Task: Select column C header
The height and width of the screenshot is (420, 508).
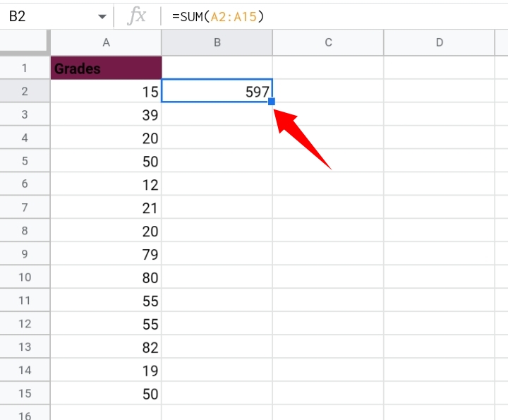Action: pyautogui.click(x=328, y=42)
